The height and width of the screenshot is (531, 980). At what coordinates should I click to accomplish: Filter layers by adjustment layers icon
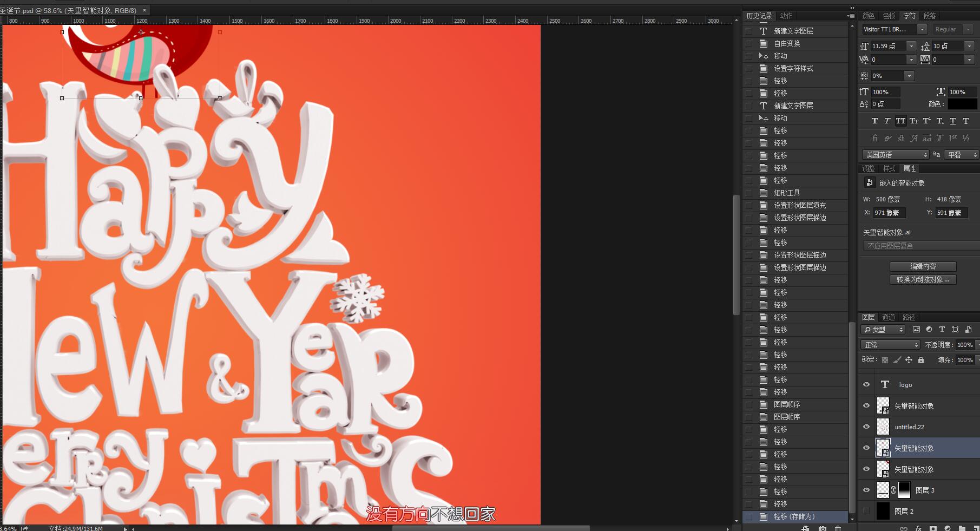929,329
